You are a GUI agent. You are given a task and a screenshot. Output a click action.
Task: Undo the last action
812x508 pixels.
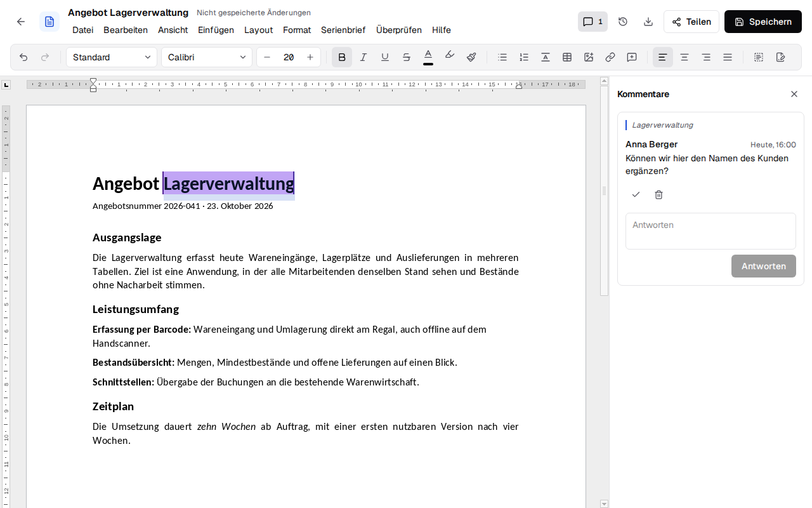[x=23, y=57]
